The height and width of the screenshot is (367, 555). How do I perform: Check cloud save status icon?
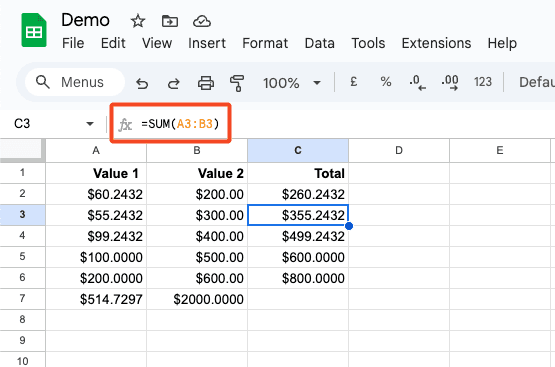202,21
